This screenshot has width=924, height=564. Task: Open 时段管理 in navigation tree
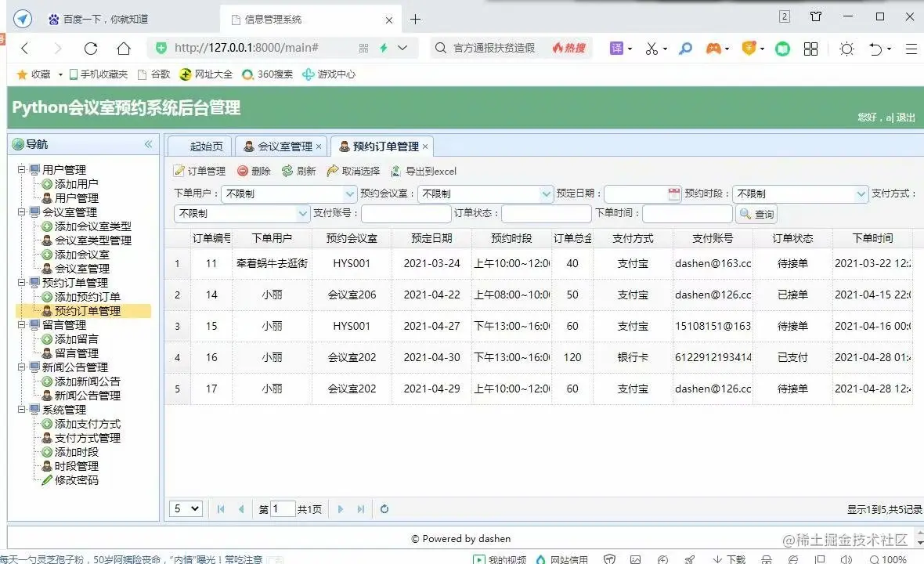(x=75, y=466)
